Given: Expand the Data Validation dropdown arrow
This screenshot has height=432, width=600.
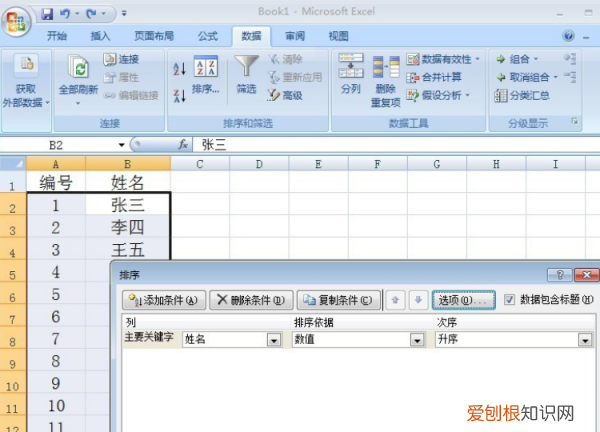Looking at the screenshot, I should point(478,59).
